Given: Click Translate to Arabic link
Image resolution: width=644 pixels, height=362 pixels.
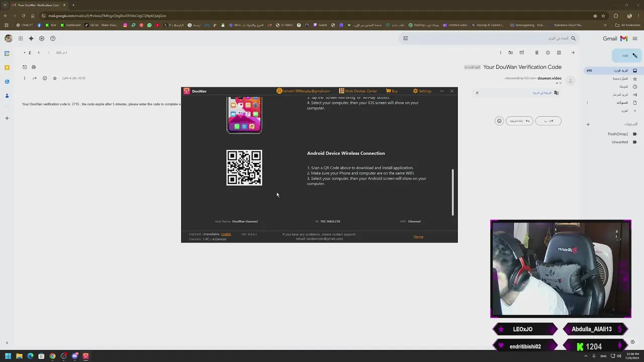Looking at the screenshot, I should pos(542,93).
